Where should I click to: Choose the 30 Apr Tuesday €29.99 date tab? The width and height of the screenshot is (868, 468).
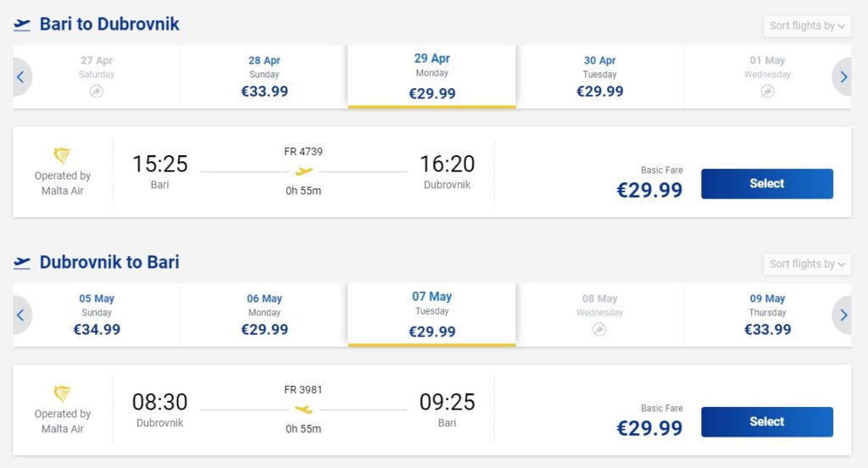[x=600, y=77]
